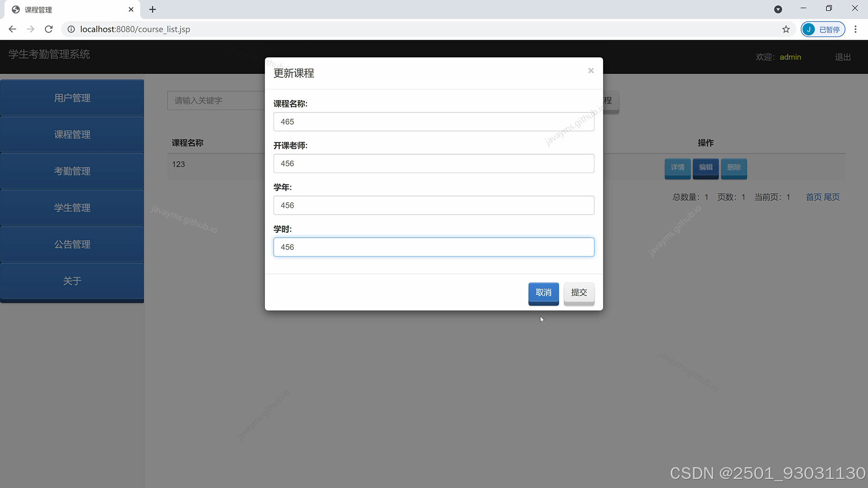Click the tab search dropdown icon
This screenshot has height=488, width=868.
(778, 9)
